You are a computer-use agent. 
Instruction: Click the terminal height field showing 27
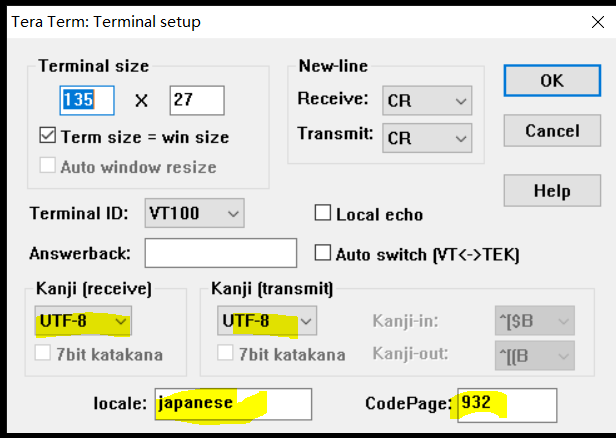197,100
